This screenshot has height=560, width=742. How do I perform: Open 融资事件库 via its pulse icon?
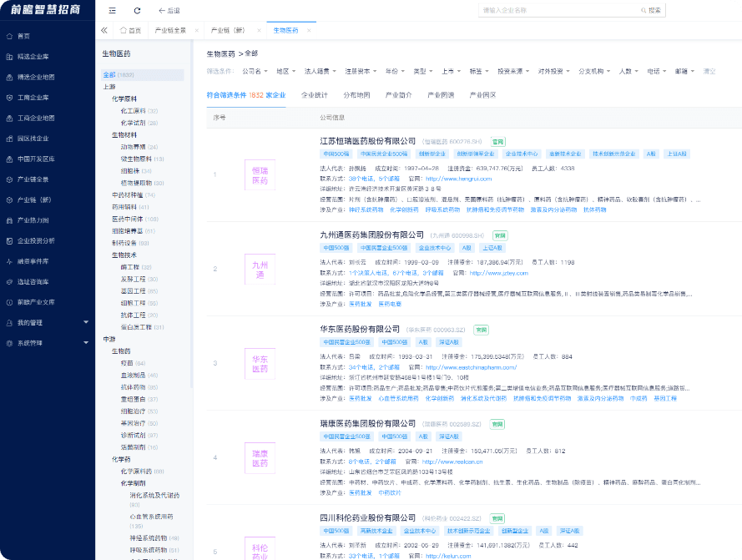tap(9, 261)
